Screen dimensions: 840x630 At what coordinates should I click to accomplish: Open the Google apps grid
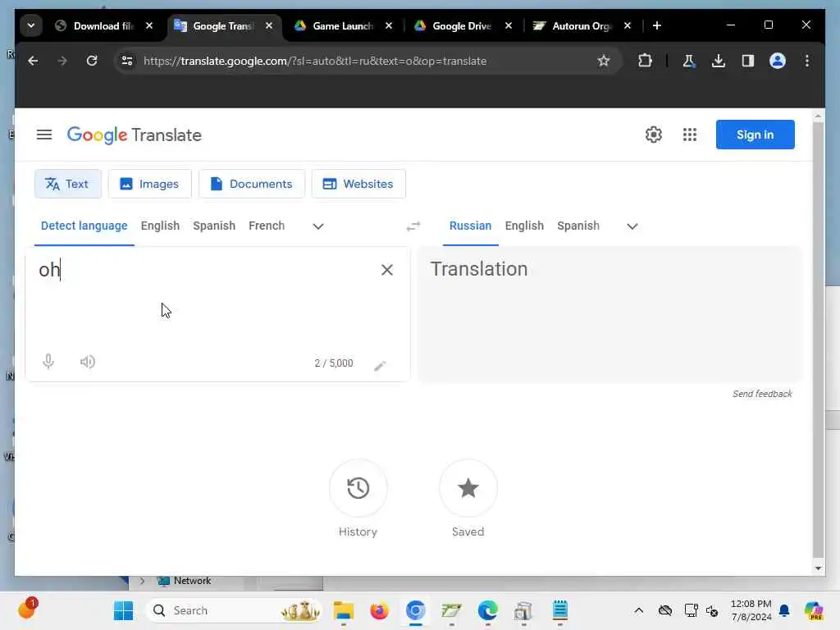point(689,135)
